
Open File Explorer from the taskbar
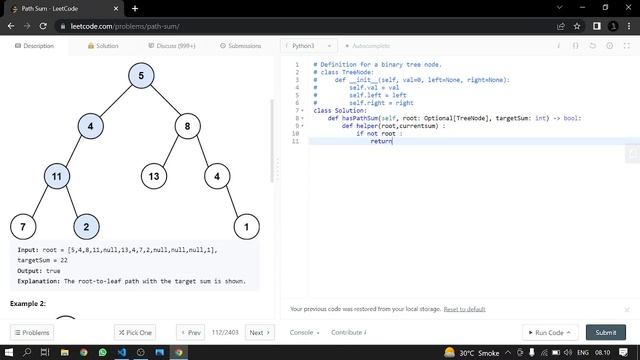click(64, 352)
